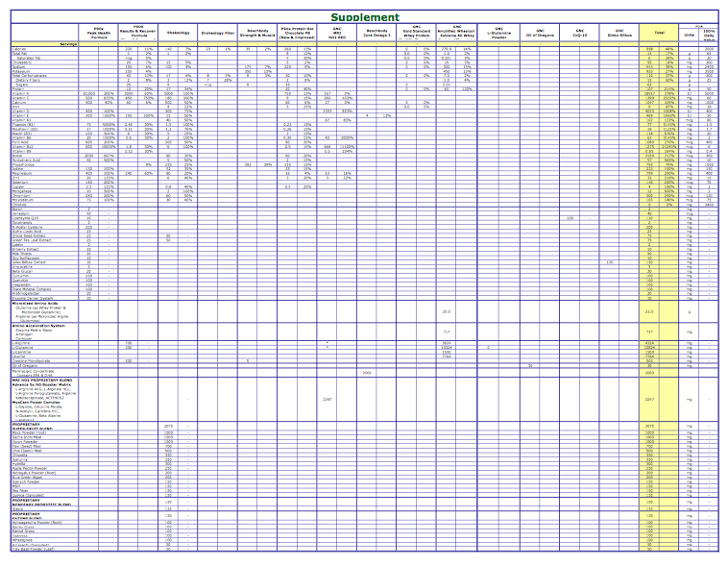Screen dimensions: 728x565
Task: Select the 2247 value in Total column
Action: 649,399
